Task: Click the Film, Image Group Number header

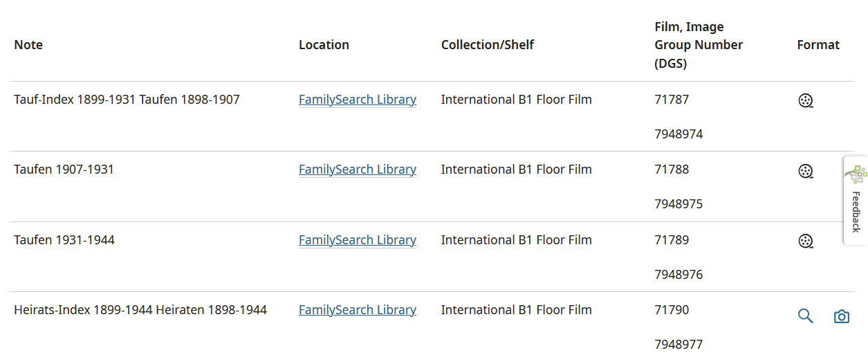Action: 699,45
